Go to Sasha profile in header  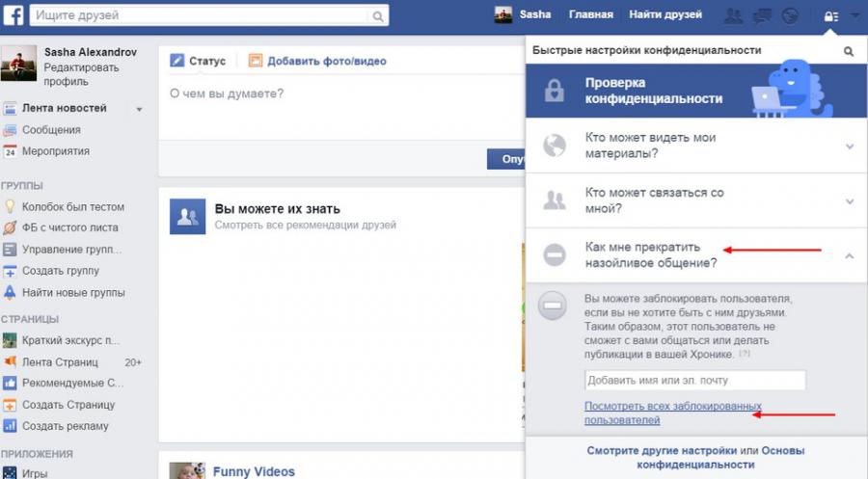point(534,14)
